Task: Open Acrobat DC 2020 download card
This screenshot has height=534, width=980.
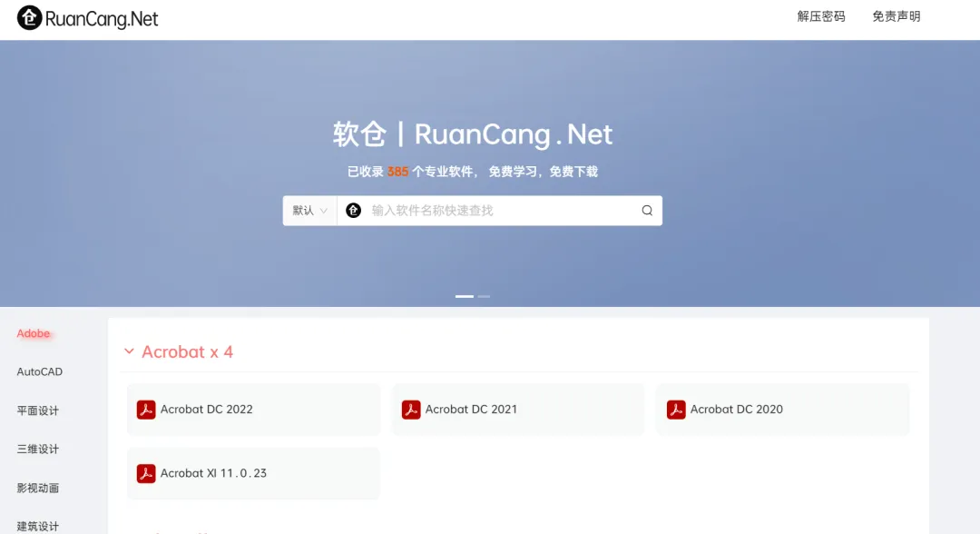Action: click(782, 410)
